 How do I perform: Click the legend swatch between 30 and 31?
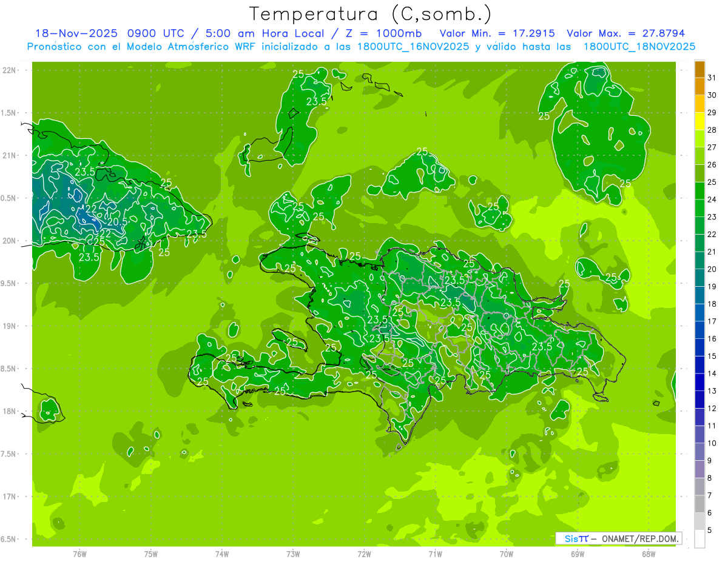(x=699, y=86)
